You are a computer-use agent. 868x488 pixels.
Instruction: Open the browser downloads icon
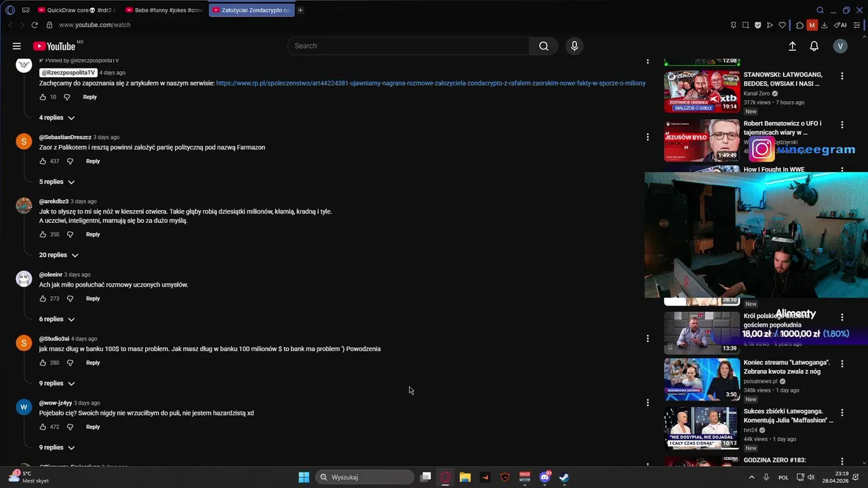tap(824, 25)
